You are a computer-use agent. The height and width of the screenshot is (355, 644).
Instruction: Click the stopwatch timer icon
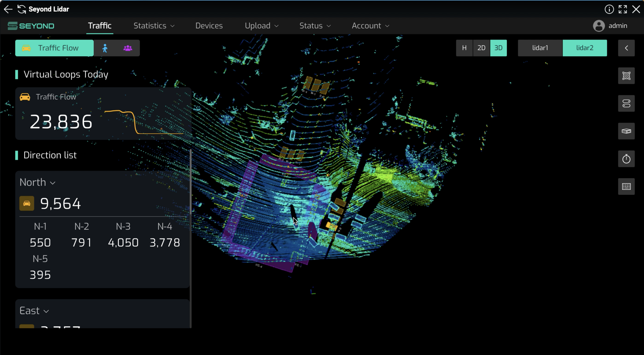point(626,159)
